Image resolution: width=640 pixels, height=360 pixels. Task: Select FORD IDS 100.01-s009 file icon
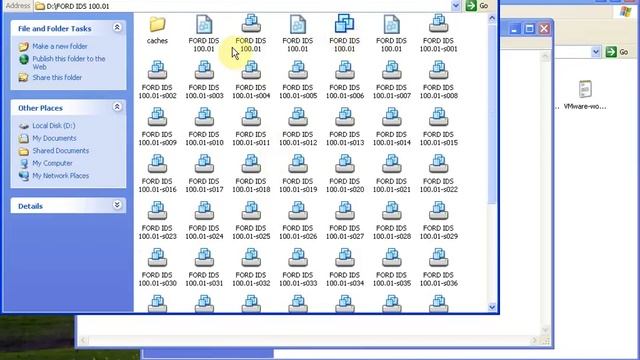pos(157,117)
